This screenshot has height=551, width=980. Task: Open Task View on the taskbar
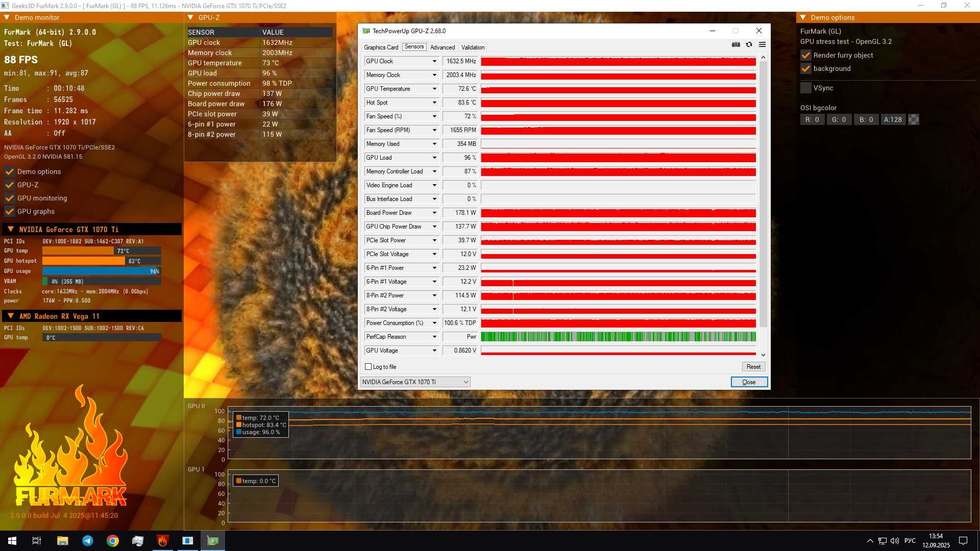[37, 541]
